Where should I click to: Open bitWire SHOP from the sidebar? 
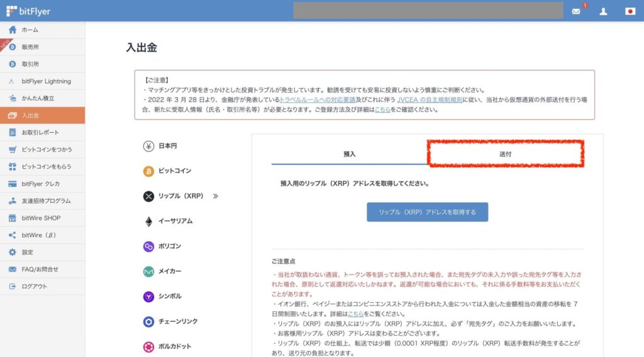[43, 218]
